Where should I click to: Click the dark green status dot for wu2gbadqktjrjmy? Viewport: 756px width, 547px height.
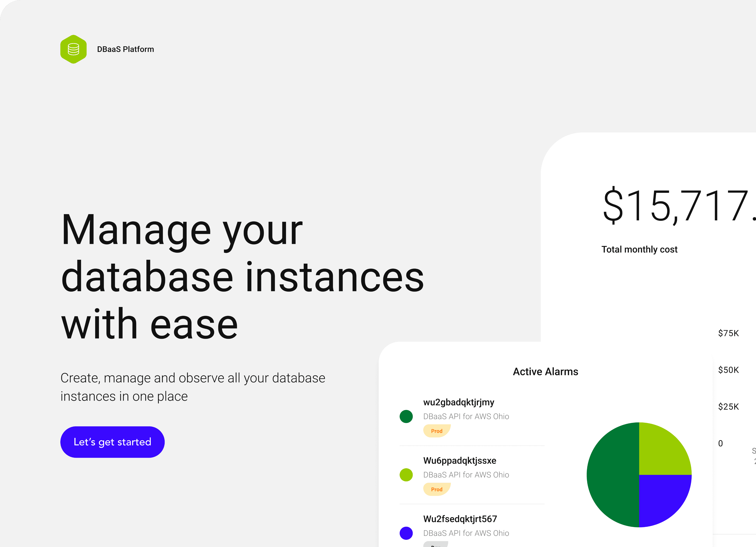pos(406,416)
